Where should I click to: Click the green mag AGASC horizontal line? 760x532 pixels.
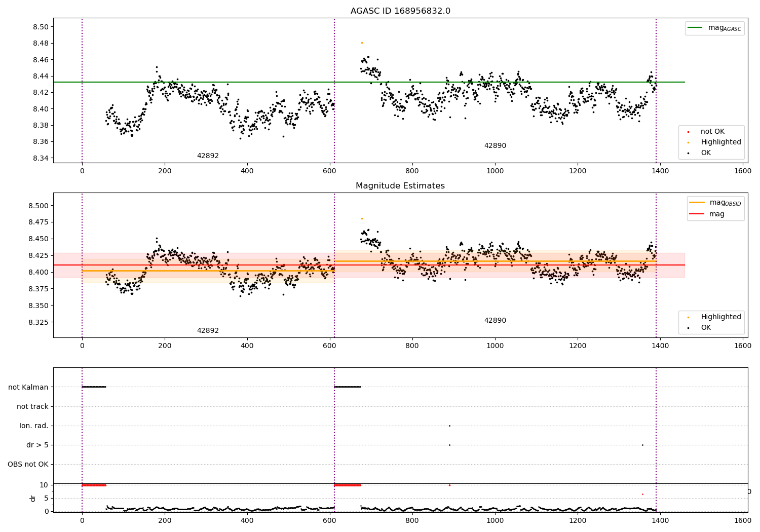coord(369,82)
